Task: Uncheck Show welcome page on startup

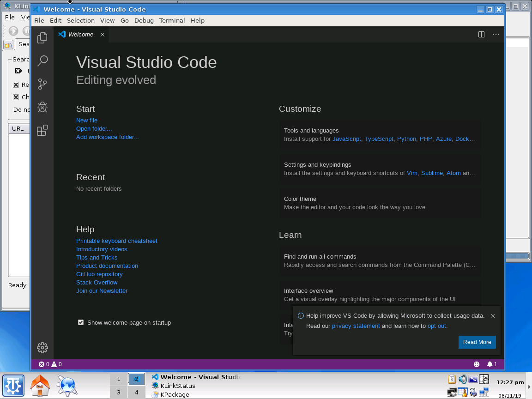Action: point(81,322)
